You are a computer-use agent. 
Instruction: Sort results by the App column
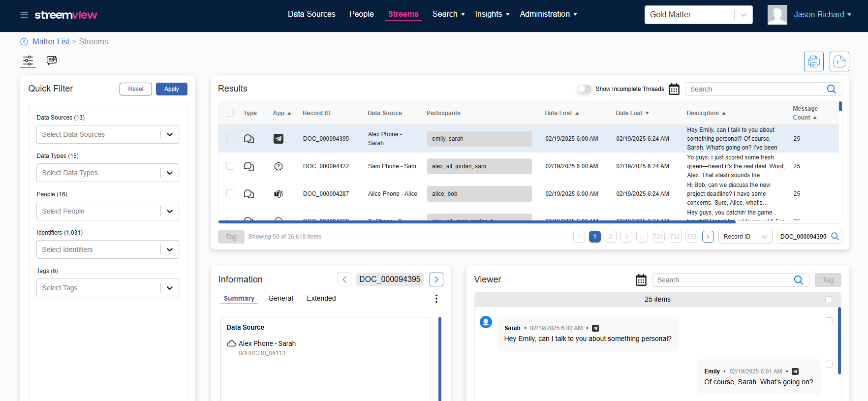click(282, 113)
